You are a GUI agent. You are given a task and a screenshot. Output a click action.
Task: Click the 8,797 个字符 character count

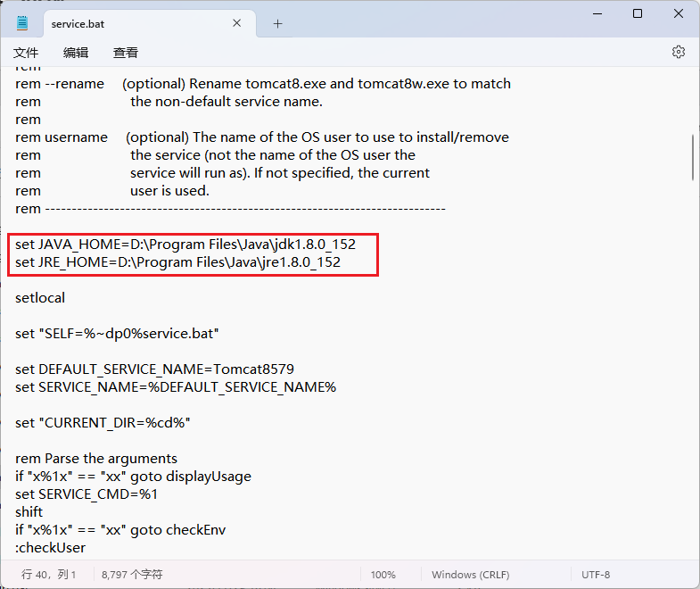tap(132, 574)
